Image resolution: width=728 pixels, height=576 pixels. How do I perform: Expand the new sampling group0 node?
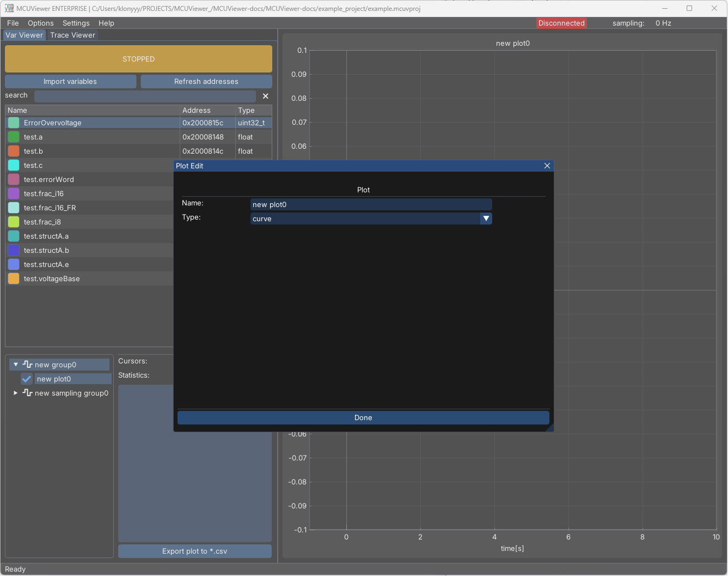[16, 393]
